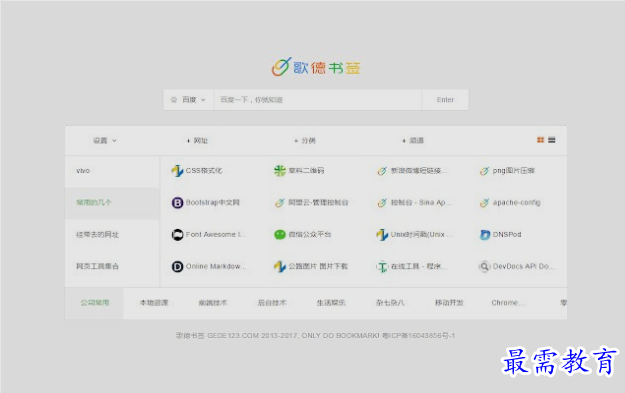625x393 pixels.
Task: Open the CSS格式化 bookmark icon
Action: pyautogui.click(x=177, y=171)
